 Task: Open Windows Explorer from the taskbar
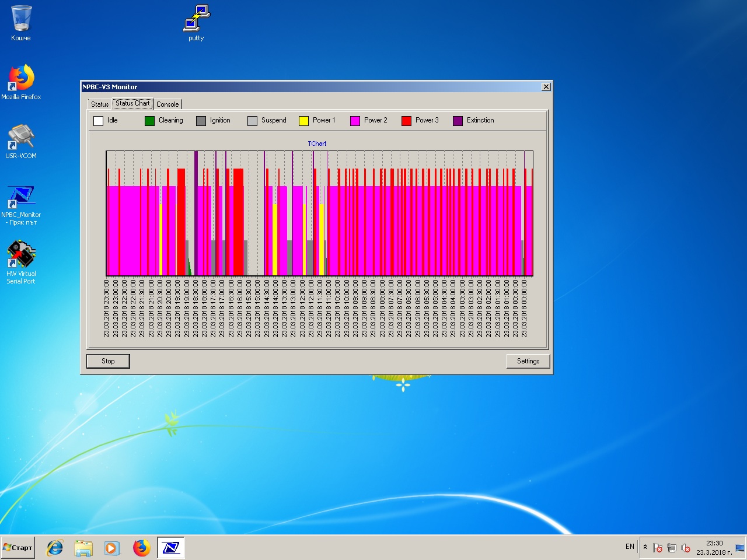pyautogui.click(x=83, y=548)
